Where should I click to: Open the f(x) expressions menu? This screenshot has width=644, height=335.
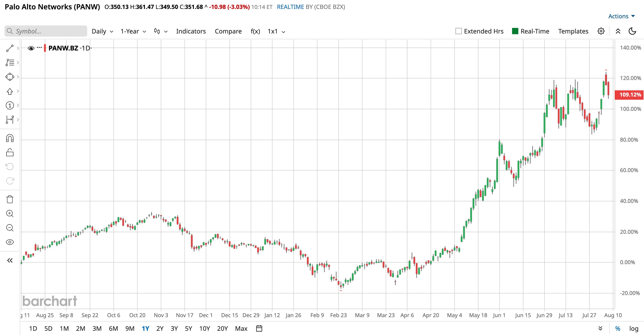coord(255,31)
